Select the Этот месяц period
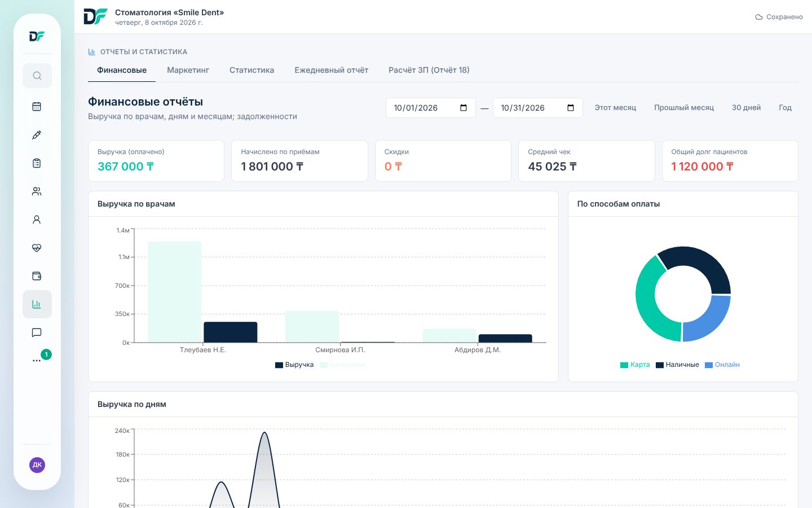812x508 pixels. click(x=615, y=108)
